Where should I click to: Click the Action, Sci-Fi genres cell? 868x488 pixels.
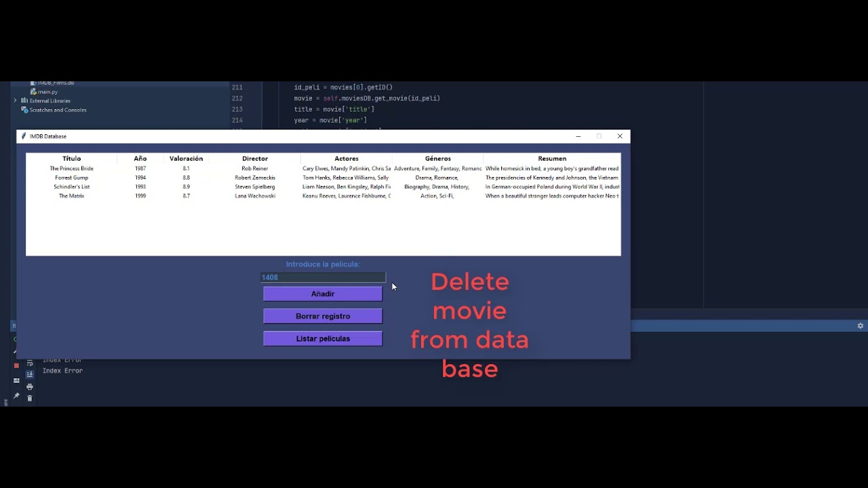click(437, 196)
